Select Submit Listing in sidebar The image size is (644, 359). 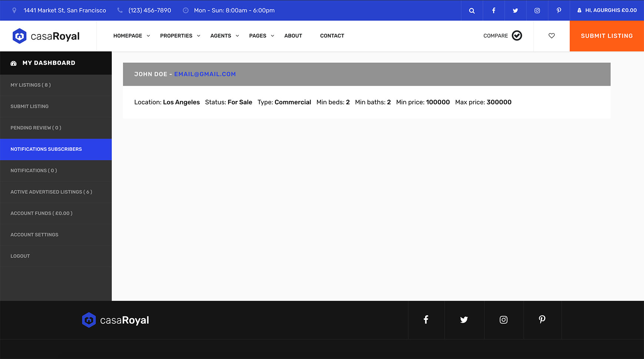56,107
